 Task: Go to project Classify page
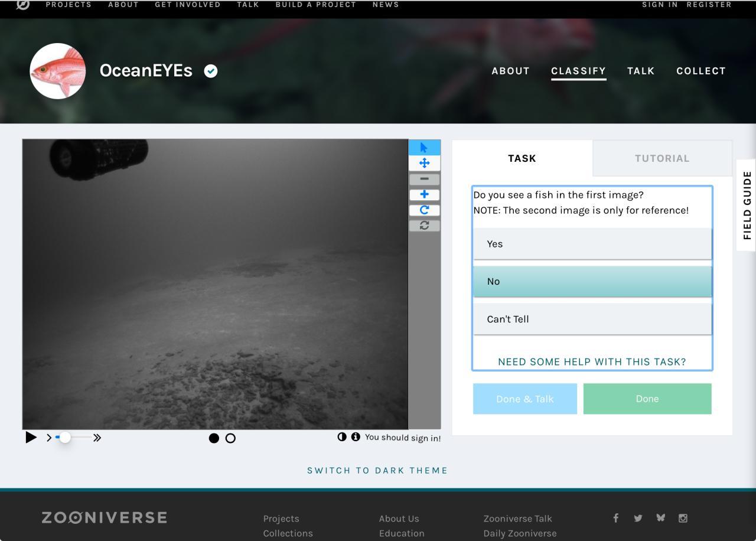click(x=579, y=71)
